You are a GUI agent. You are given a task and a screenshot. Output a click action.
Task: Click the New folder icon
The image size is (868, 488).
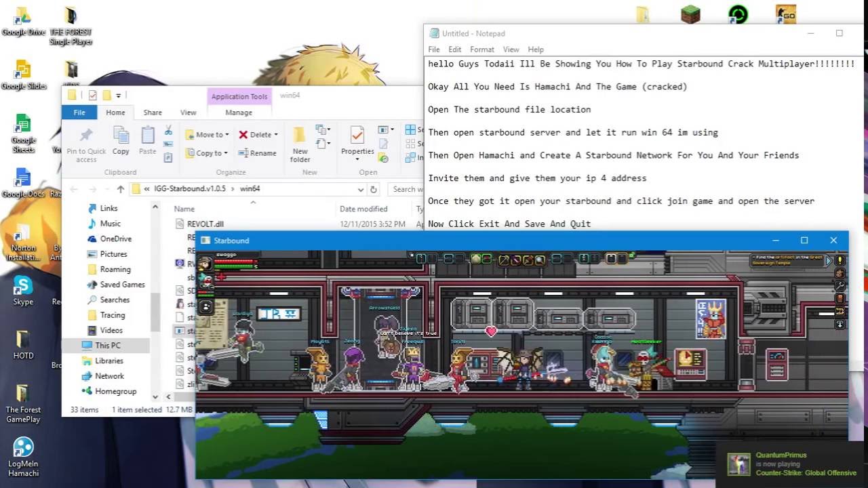pos(300,144)
